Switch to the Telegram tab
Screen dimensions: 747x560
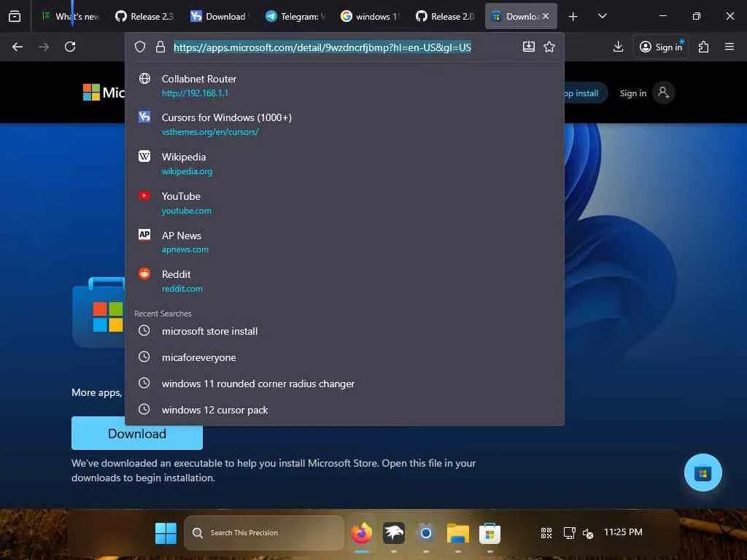tap(295, 16)
